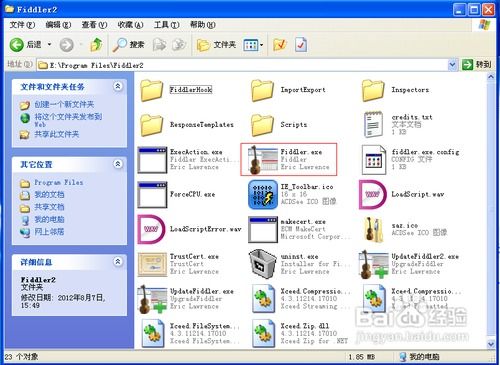The image size is (500, 365).
Task: Open the Search (搜索) toolbar button
Action: 128,45
